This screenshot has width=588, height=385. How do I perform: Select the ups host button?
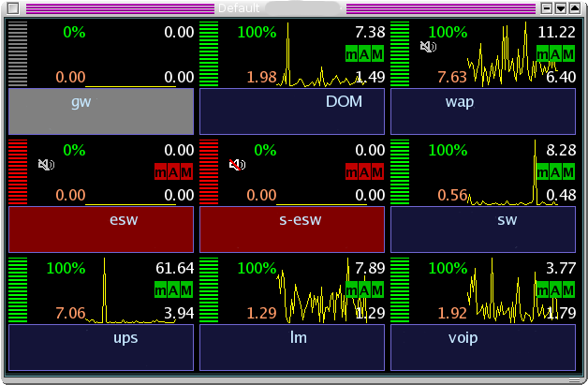click(x=101, y=348)
